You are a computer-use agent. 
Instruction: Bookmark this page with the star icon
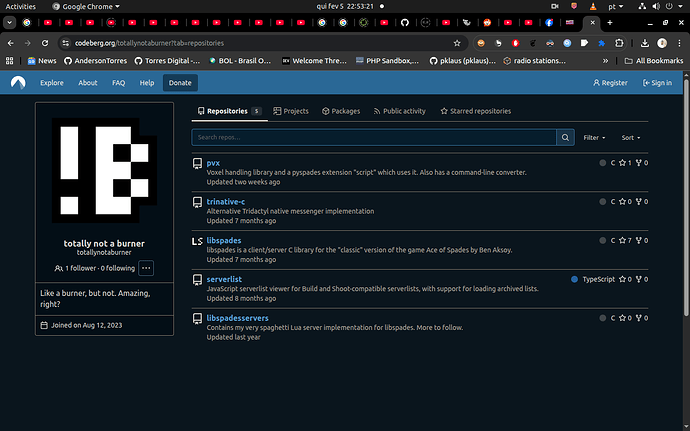pos(457,43)
